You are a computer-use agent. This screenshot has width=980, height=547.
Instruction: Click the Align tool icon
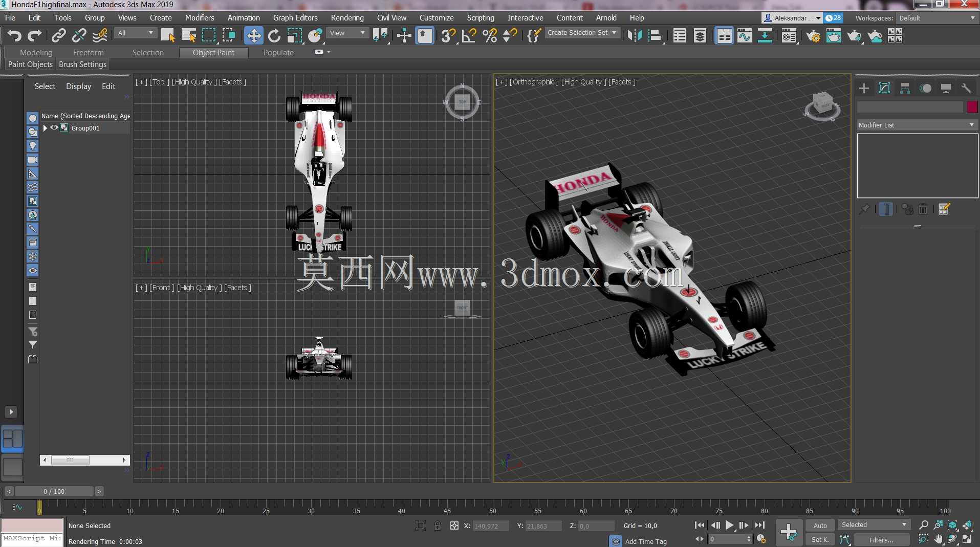655,36
